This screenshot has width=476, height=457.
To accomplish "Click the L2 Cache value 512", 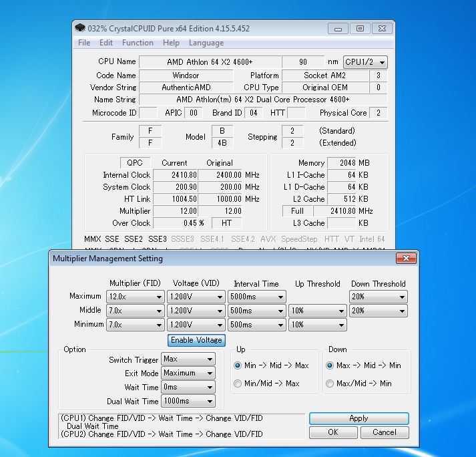I will click(x=342, y=199).
